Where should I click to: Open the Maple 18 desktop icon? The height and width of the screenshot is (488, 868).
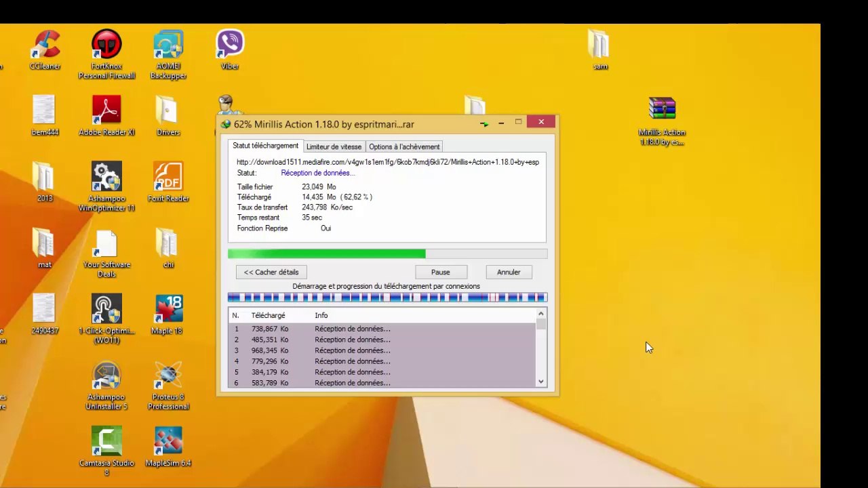(x=168, y=314)
